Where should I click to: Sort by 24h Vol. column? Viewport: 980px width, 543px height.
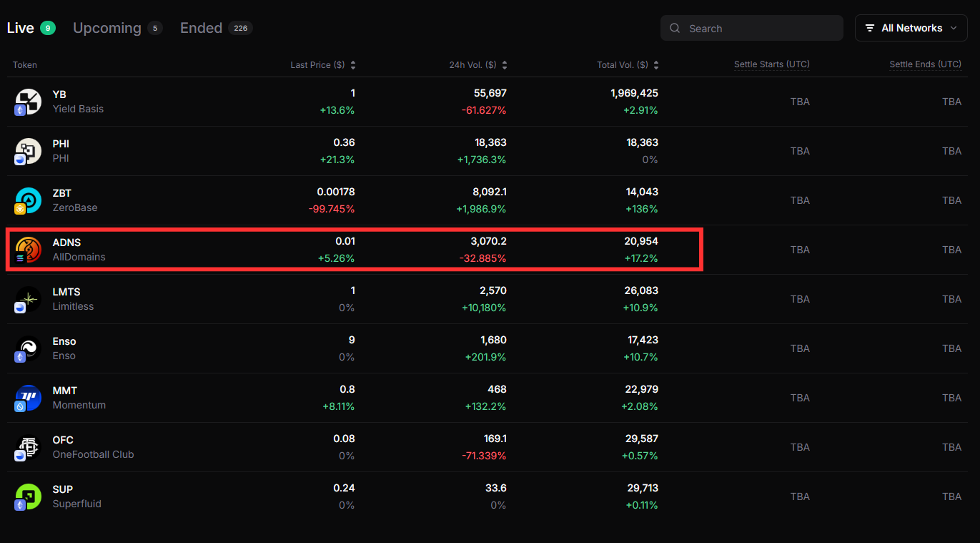pyautogui.click(x=478, y=65)
